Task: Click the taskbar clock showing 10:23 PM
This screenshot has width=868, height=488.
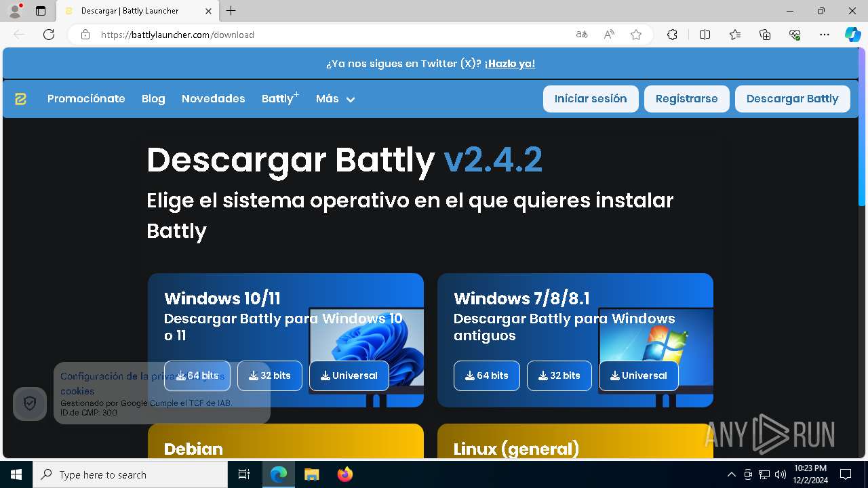Action: pos(810,474)
